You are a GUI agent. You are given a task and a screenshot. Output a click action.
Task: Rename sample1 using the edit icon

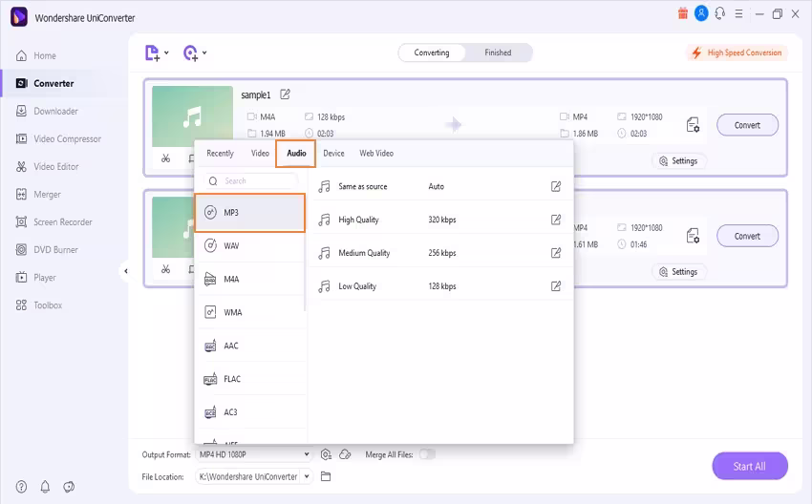[285, 94]
